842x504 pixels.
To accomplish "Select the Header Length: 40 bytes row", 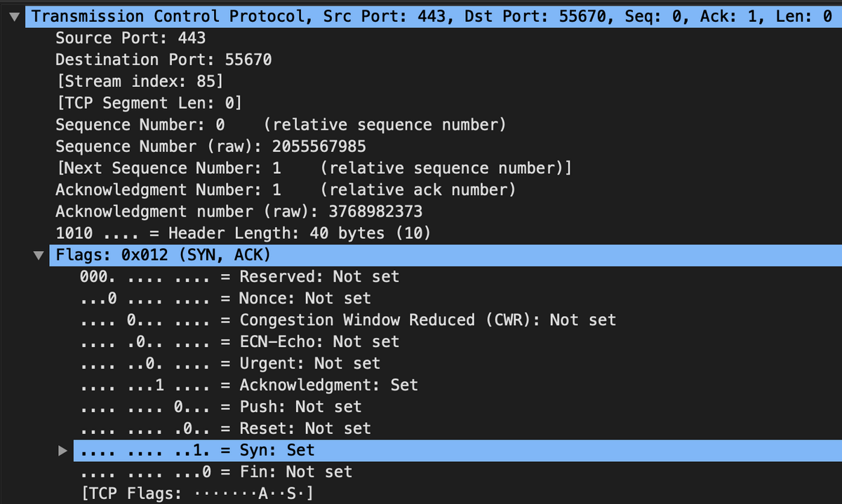I will [243, 233].
